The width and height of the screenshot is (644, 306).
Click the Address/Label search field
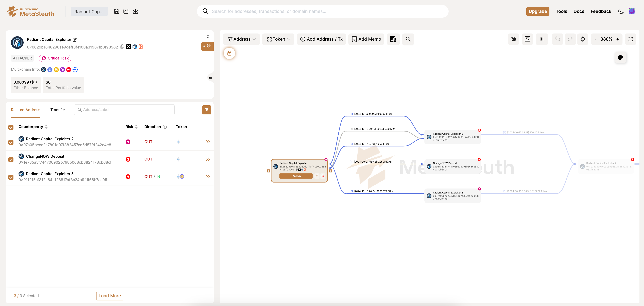click(124, 110)
